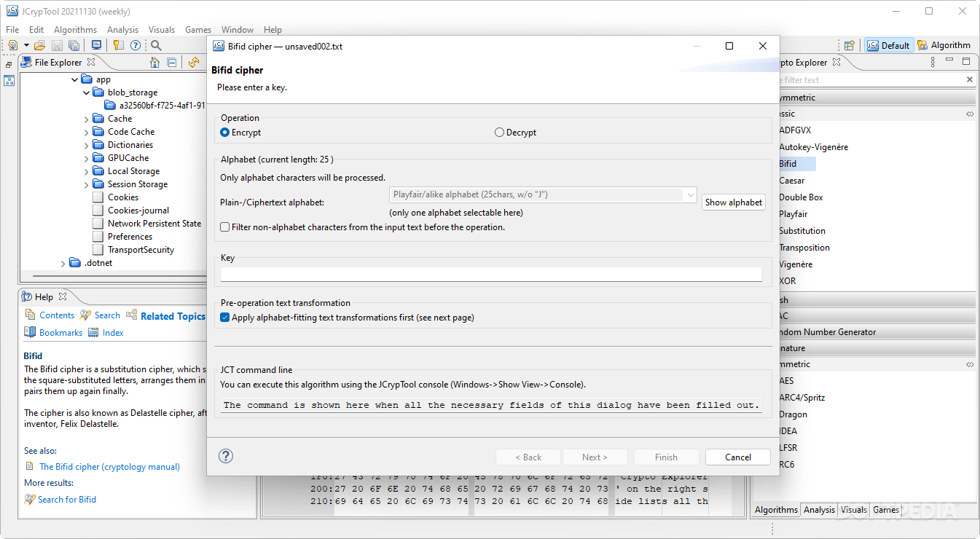Click the console monitor toolbar icon

pyautogui.click(x=96, y=45)
